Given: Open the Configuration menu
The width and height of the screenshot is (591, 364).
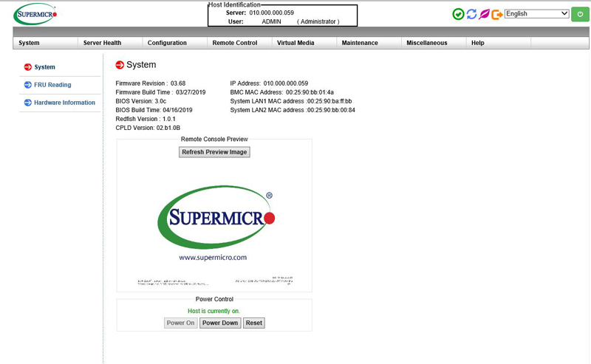Looking at the screenshot, I should [167, 43].
